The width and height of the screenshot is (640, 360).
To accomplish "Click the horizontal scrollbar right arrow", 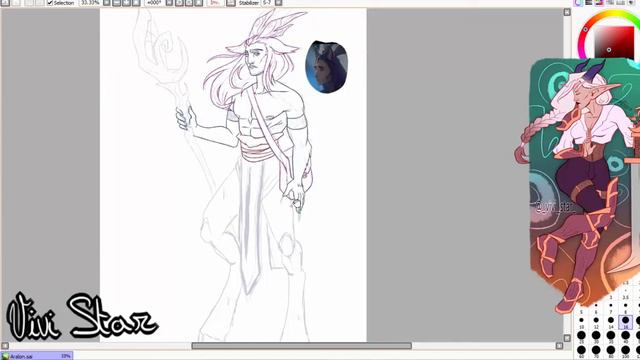I will (x=559, y=346).
